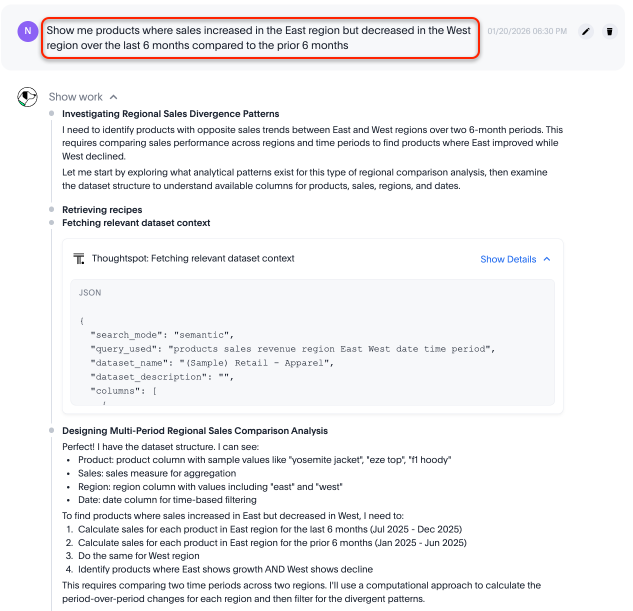This screenshot has width=633, height=611.
Task: Click the chevron next to Show Details
Action: 547,259
